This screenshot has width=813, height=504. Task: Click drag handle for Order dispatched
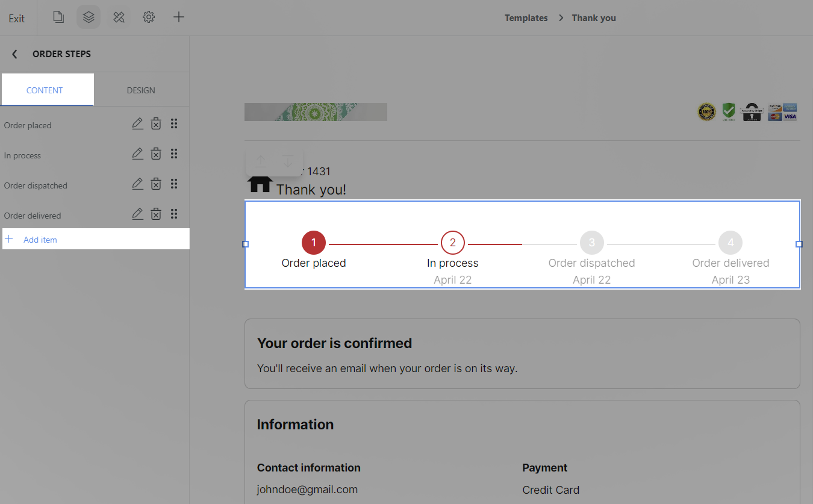pyautogui.click(x=174, y=184)
